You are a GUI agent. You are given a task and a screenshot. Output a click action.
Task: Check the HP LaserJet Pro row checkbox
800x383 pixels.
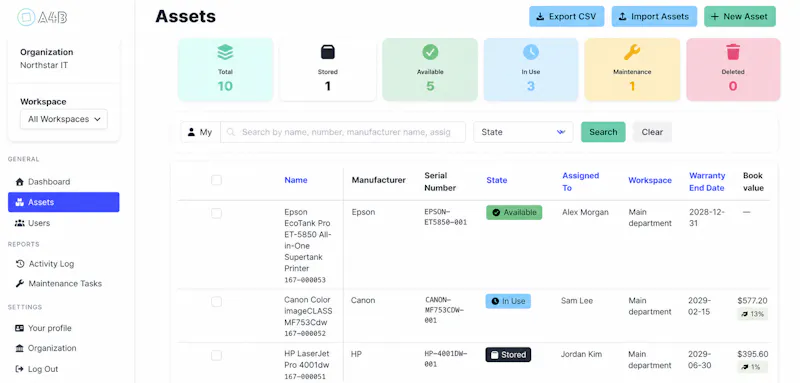click(216, 355)
